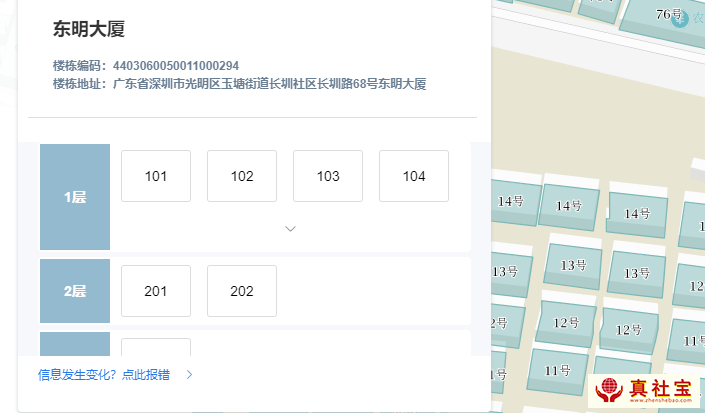Click the building code 4403060050011000294

(x=175, y=66)
